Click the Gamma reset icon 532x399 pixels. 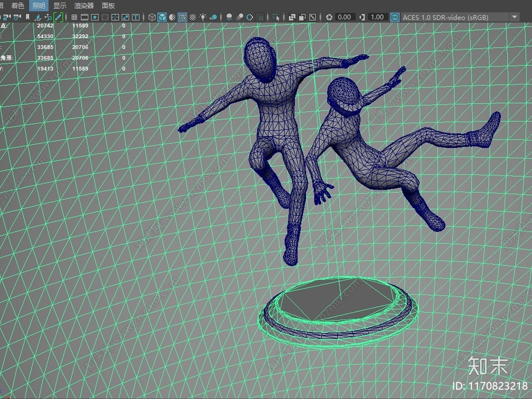(x=362, y=17)
